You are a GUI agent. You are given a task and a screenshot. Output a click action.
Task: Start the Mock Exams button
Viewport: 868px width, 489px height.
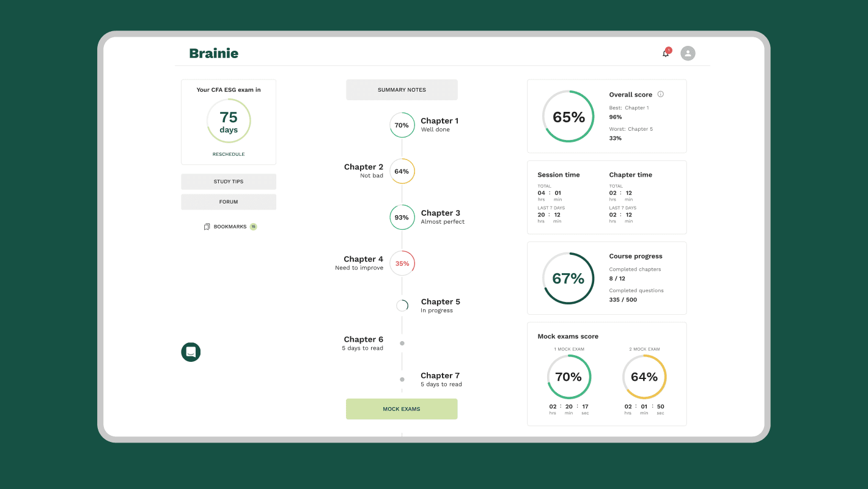(x=402, y=409)
